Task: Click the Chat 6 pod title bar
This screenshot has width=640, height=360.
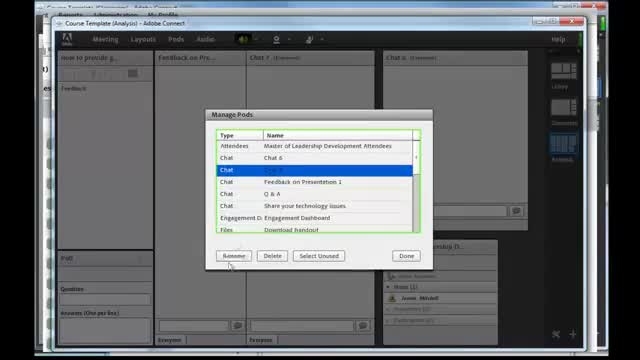Action: click(456, 58)
